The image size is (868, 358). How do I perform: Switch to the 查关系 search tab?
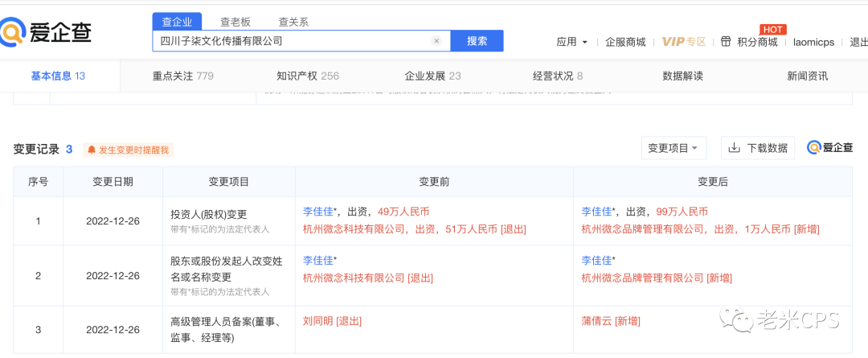point(293,23)
